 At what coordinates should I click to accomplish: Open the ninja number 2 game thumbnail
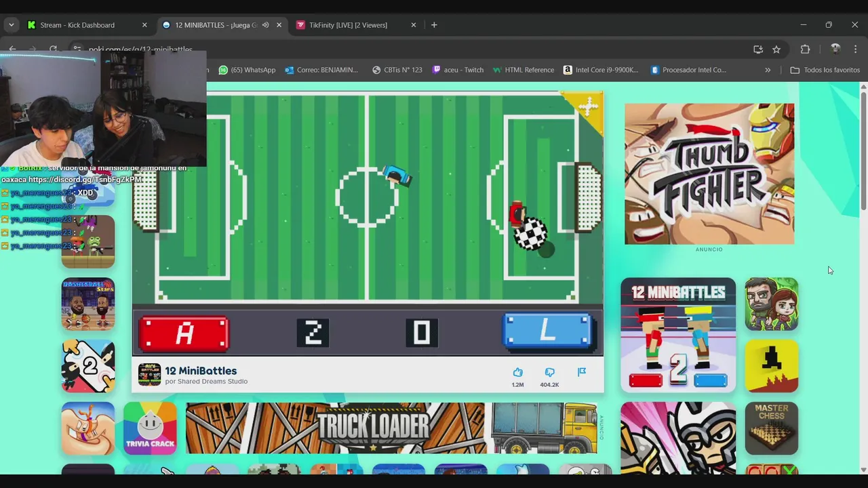[88, 366]
